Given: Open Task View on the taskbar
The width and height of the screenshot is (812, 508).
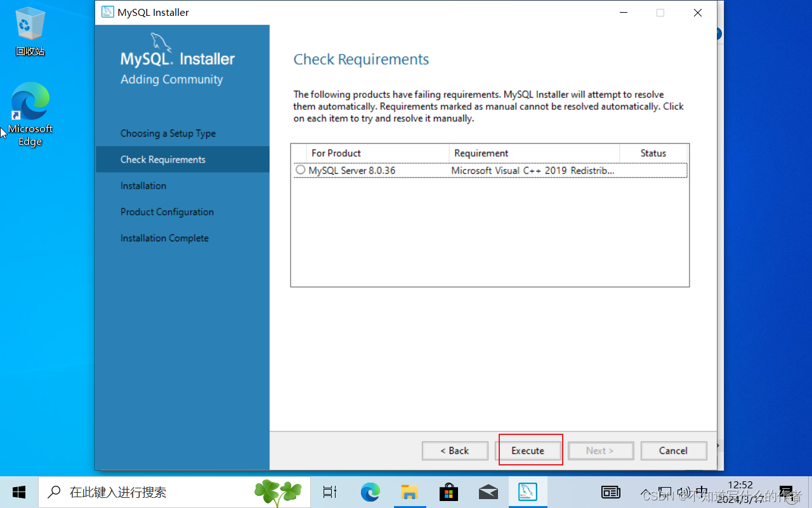Looking at the screenshot, I should click(x=330, y=492).
